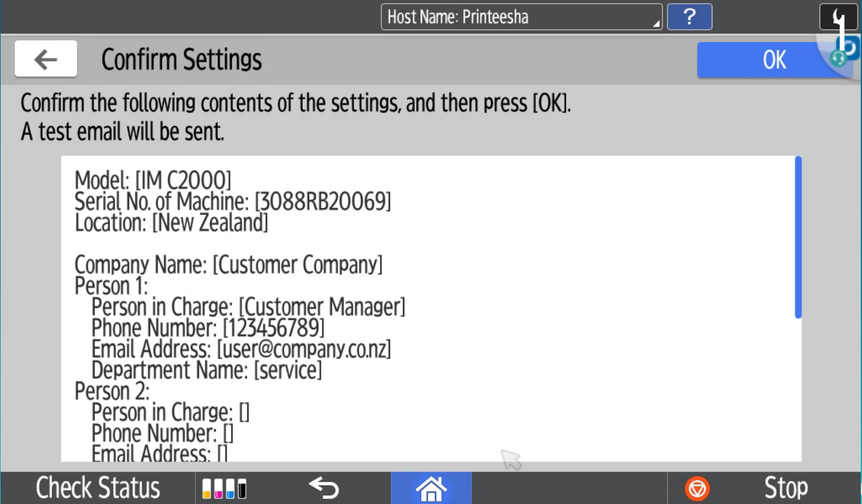Click the blue settings list scrollbar
Screen dimensions: 862x504
pyautogui.click(x=798, y=237)
